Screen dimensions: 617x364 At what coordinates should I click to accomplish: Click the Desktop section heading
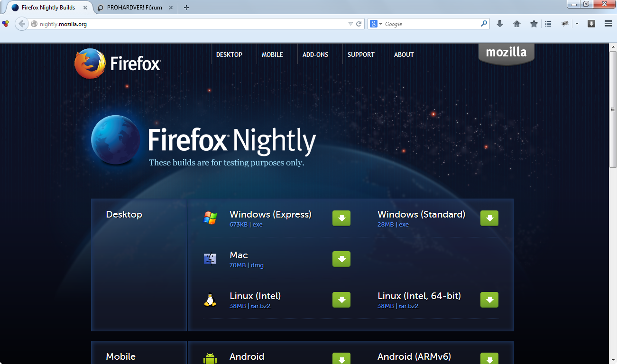[124, 214]
